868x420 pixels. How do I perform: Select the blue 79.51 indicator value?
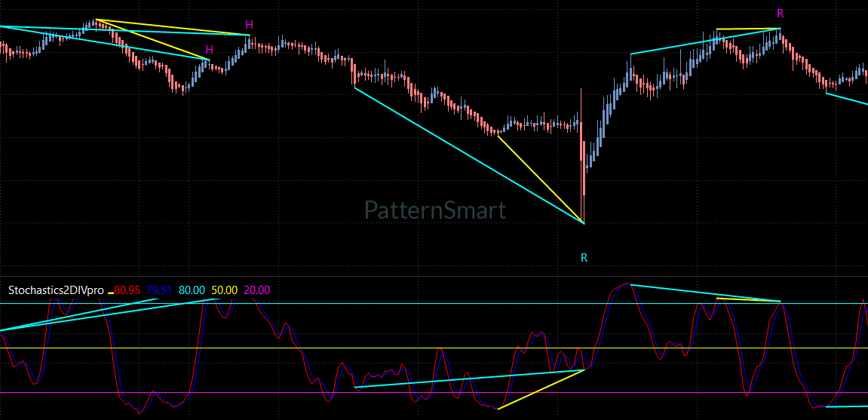[x=159, y=290]
